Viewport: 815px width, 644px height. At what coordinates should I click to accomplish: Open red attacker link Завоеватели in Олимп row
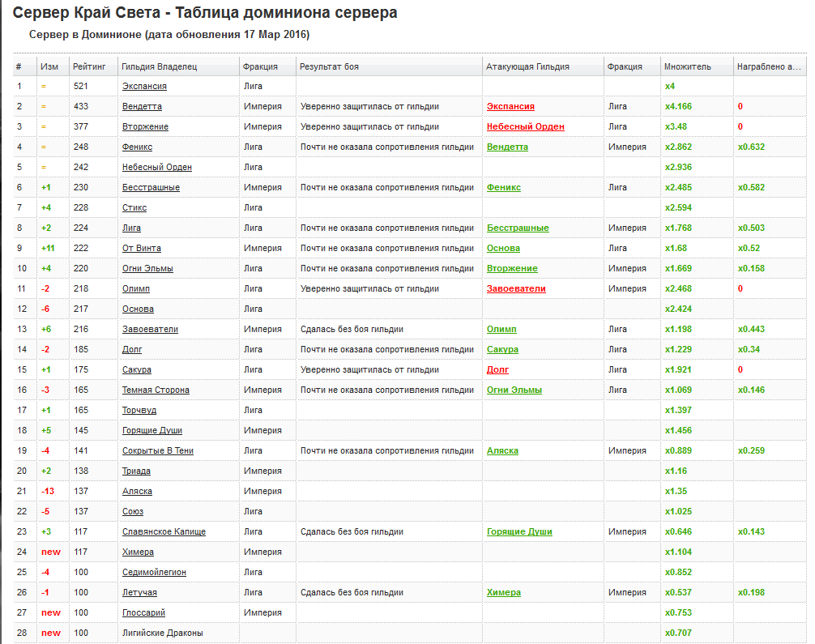(x=516, y=289)
